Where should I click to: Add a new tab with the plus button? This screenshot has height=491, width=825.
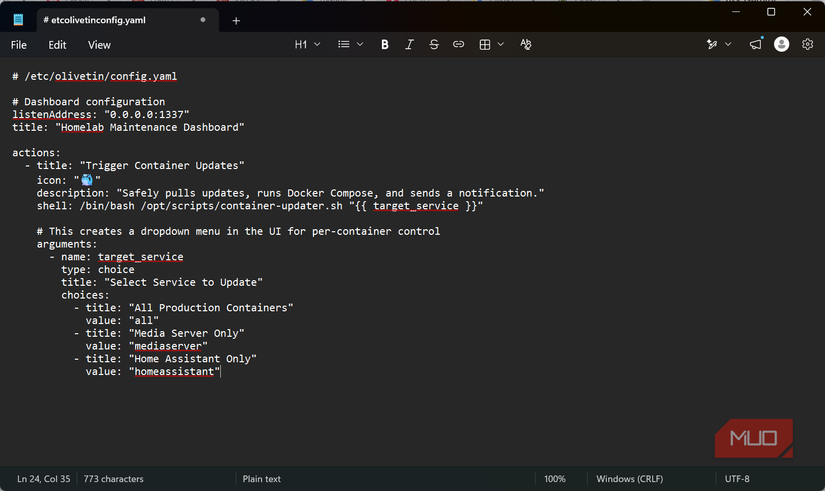pos(236,21)
